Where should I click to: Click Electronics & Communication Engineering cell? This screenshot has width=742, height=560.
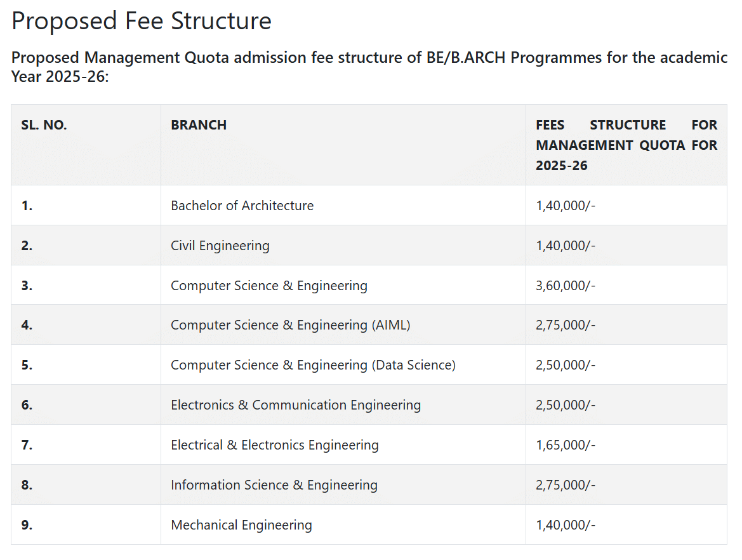pyautogui.click(x=295, y=405)
